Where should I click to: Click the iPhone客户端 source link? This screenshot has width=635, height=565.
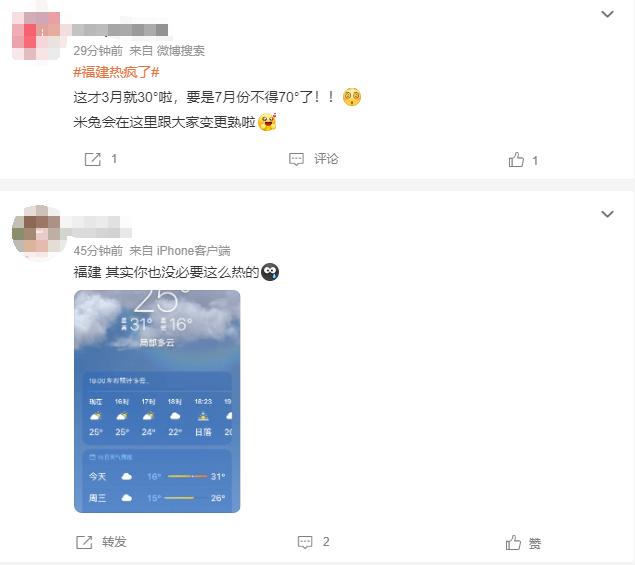[x=194, y=251]
